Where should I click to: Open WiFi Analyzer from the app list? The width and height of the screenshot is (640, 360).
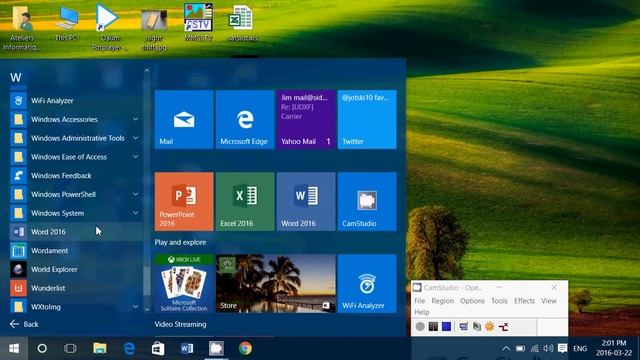coord(76,100)
